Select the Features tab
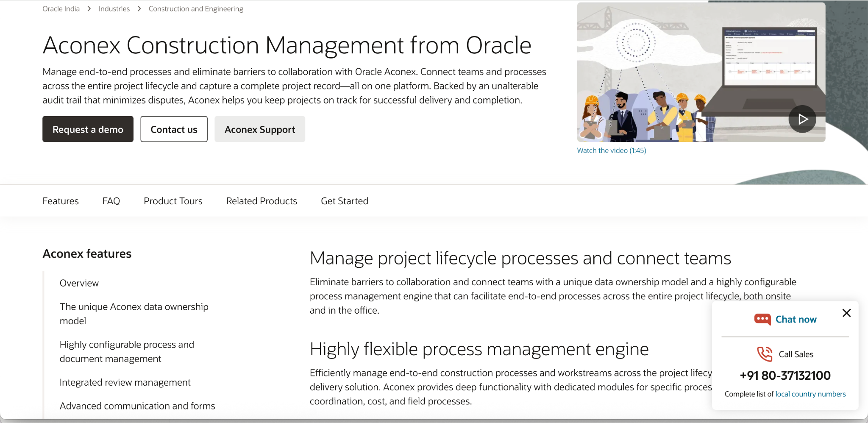 61,201
